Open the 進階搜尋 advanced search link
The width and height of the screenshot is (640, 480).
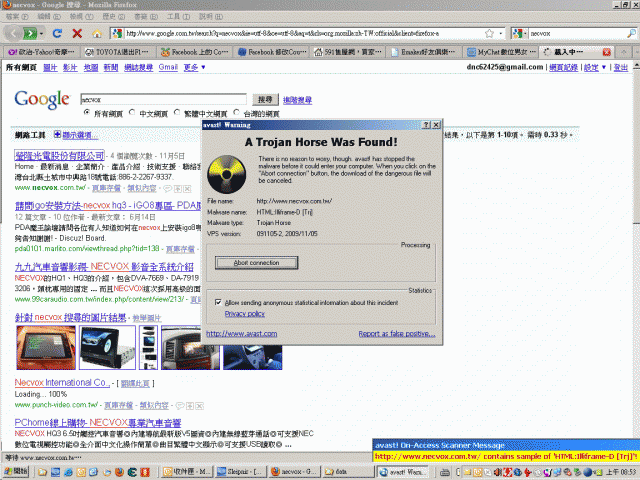pyautogui.click(x=297, y=100)
